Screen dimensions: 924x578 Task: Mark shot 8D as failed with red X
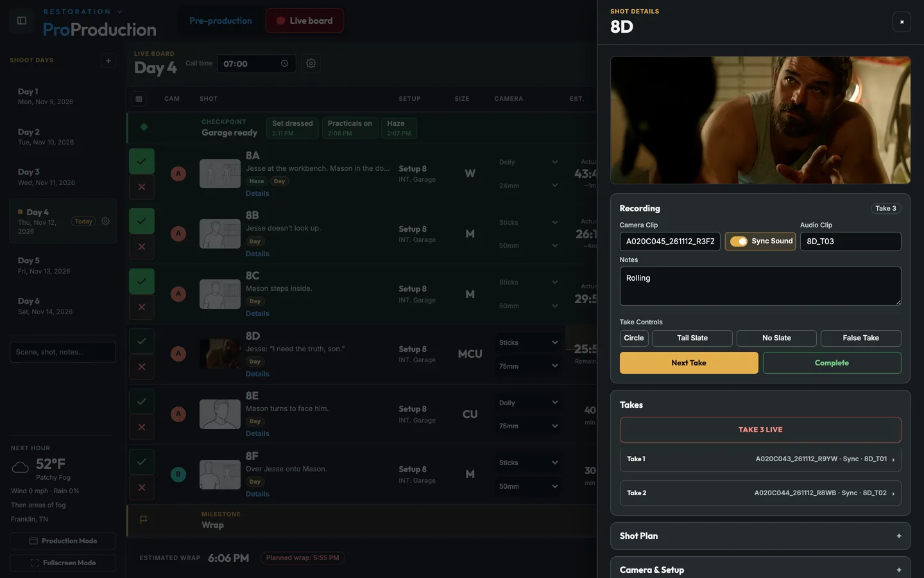point(142,367)
